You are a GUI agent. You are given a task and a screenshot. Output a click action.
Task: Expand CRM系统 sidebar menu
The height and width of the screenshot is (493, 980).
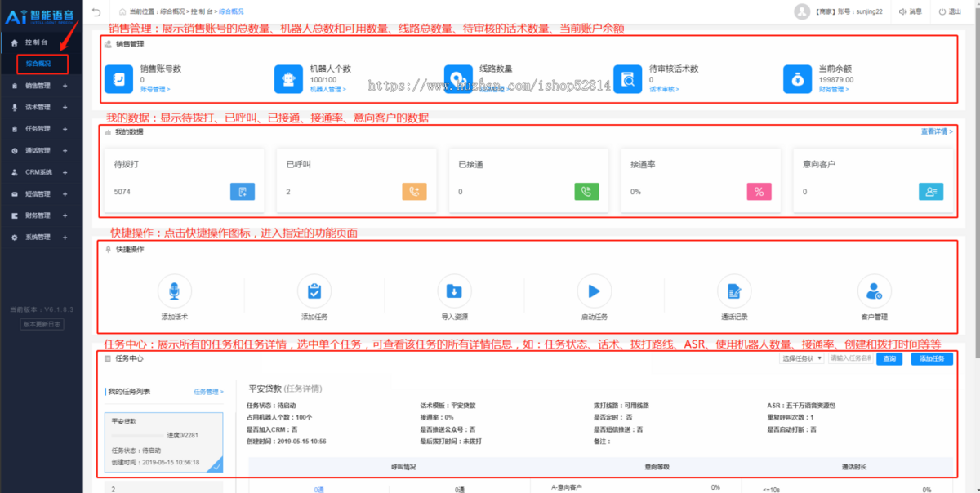click(x=42, y=172)
